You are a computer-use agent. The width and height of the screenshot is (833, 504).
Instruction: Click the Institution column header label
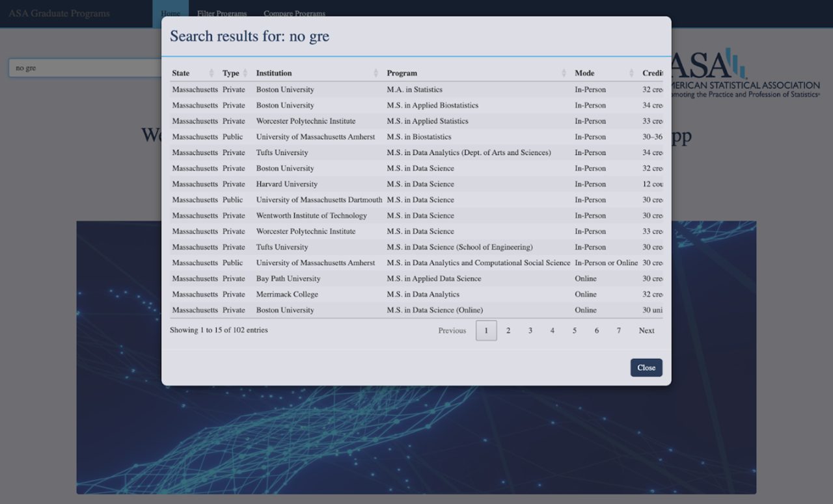point(274,73)
